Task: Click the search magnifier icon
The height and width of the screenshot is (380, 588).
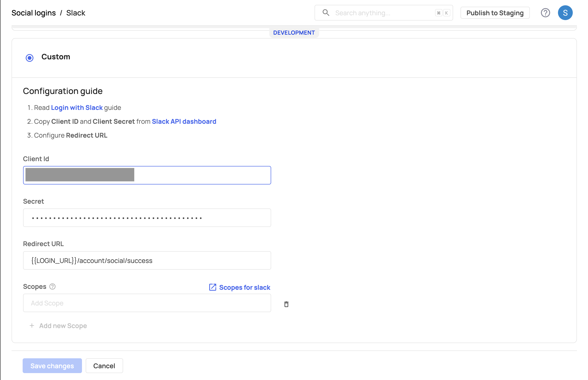Action: click(326, 13)
